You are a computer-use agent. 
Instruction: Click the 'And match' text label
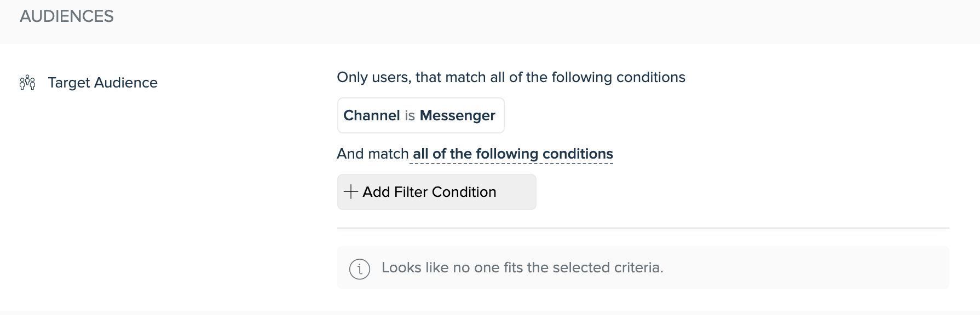(x=373, y=154)
